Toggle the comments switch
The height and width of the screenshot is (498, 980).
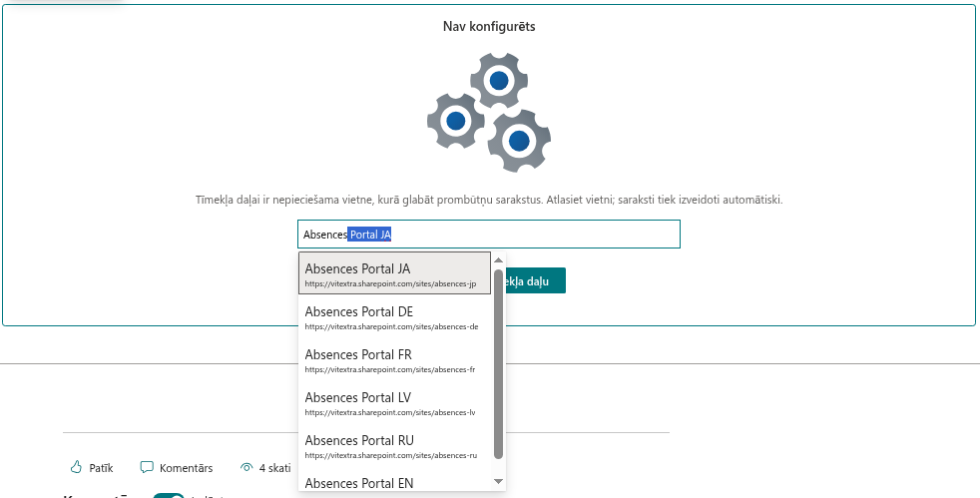point(169,496)
